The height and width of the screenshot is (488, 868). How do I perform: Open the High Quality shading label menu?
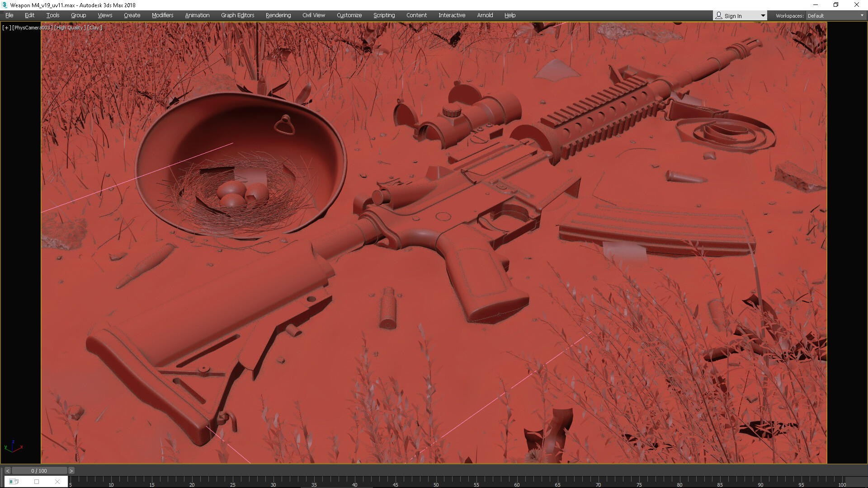click(70, 28)
